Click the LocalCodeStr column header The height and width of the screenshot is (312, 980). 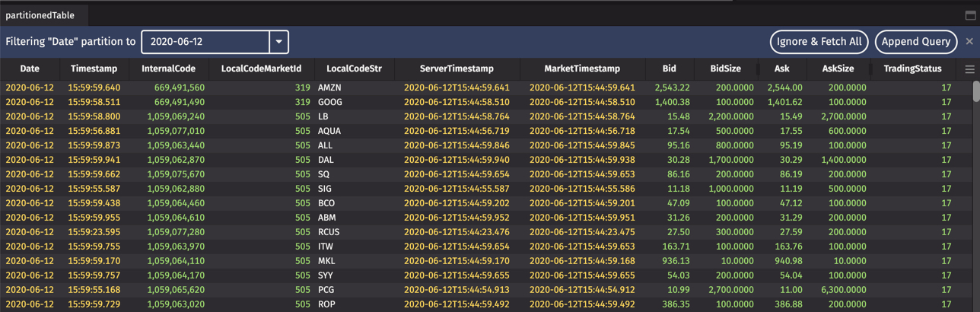(x=354, y=68)
